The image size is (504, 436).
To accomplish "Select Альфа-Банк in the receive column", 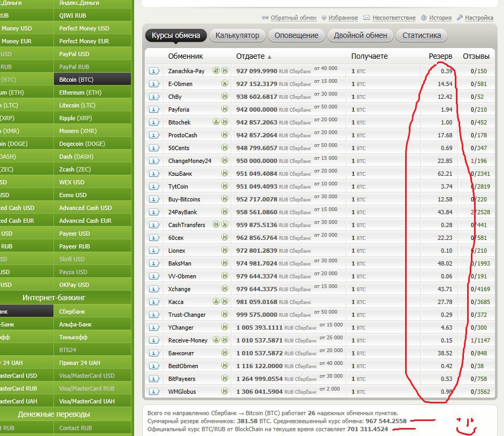I will click(92, 324).
